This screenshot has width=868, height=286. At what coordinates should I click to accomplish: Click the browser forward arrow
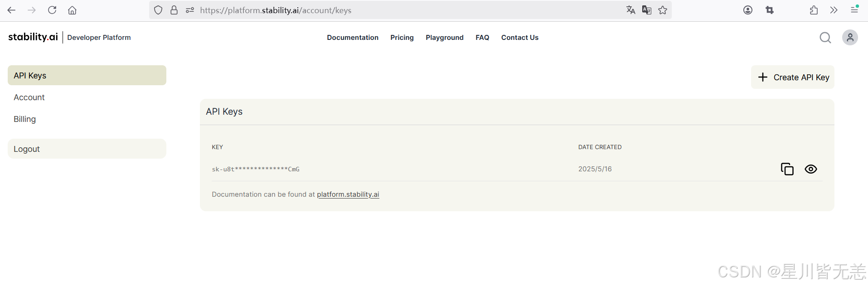pos(32,10)
